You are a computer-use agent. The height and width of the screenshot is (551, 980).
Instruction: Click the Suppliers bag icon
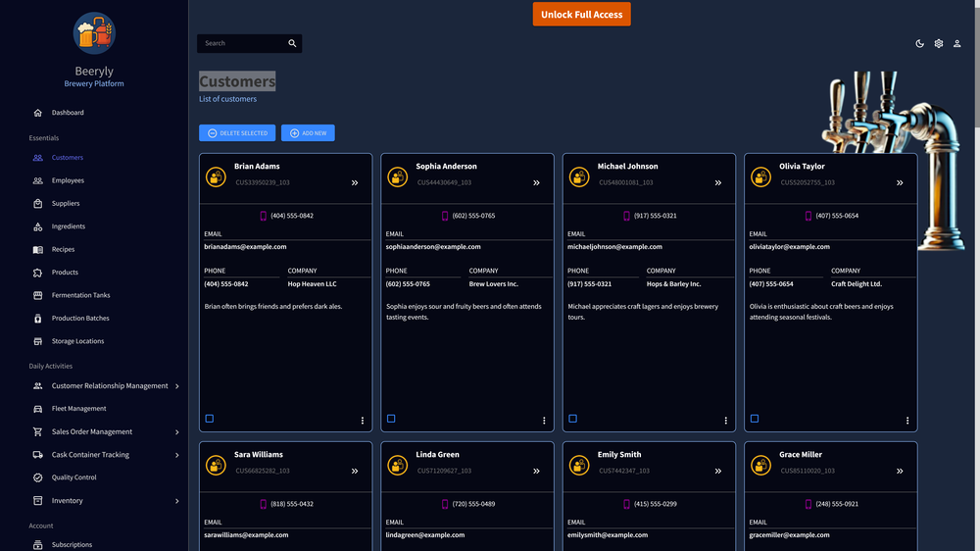[x=37, y=203]
